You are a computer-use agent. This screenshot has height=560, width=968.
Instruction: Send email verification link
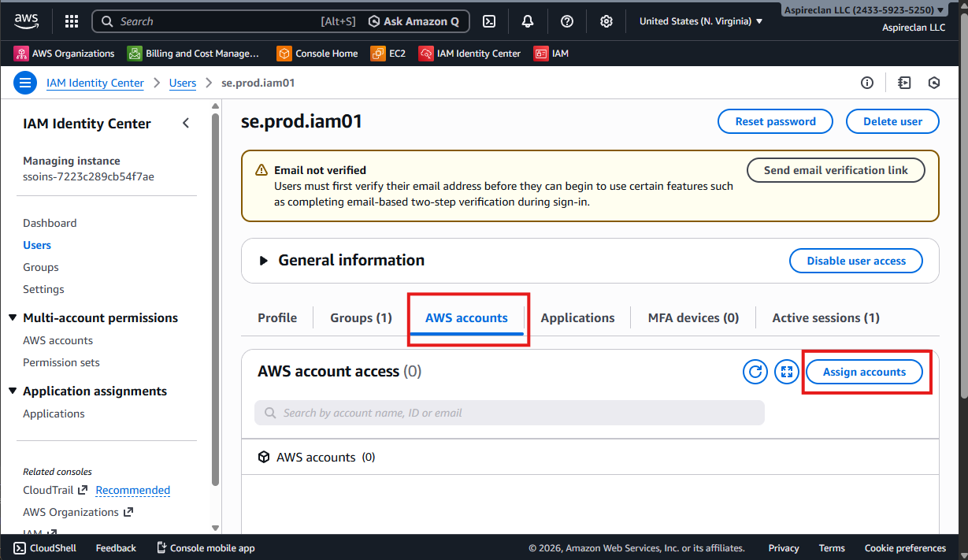pyautogui.click(x=836, y=170)
